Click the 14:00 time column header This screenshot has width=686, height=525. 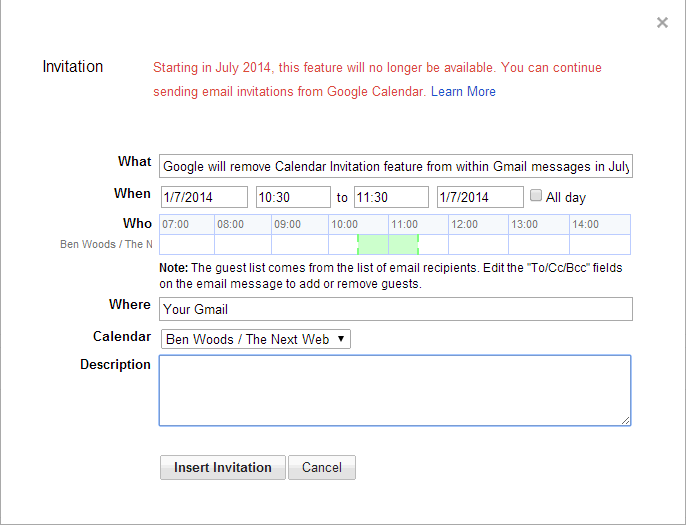(600, 224)
